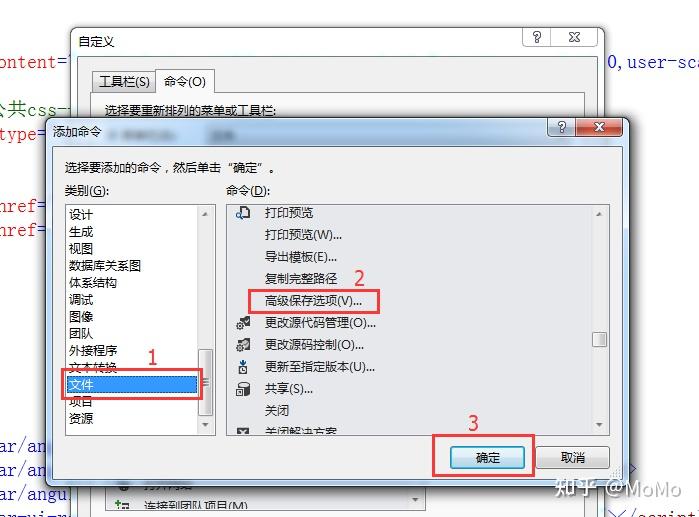Close the 添加命令 dialog
Image resolution: width=699 pixels, height=517 pixels.
tap(599, 127)
